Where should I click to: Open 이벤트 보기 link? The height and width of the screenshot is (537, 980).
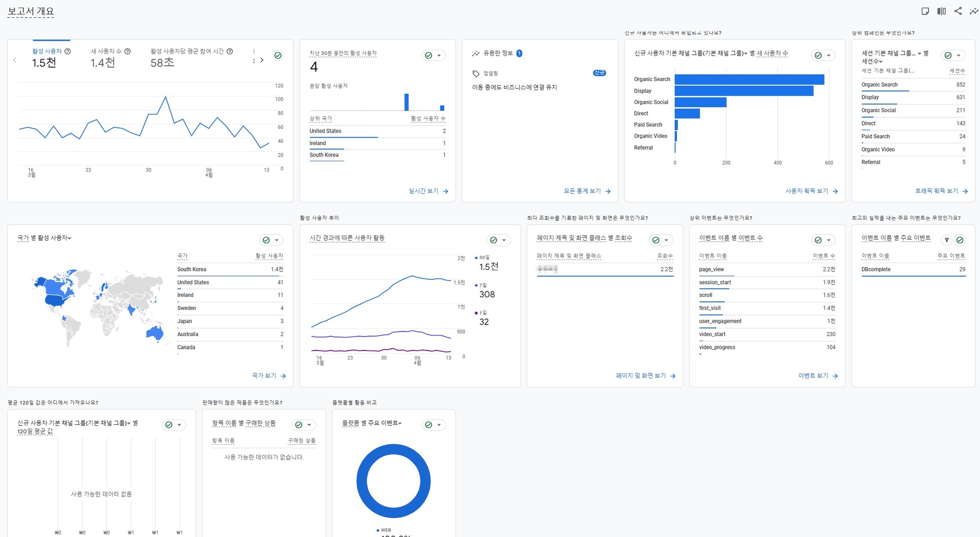coord(818,376)
